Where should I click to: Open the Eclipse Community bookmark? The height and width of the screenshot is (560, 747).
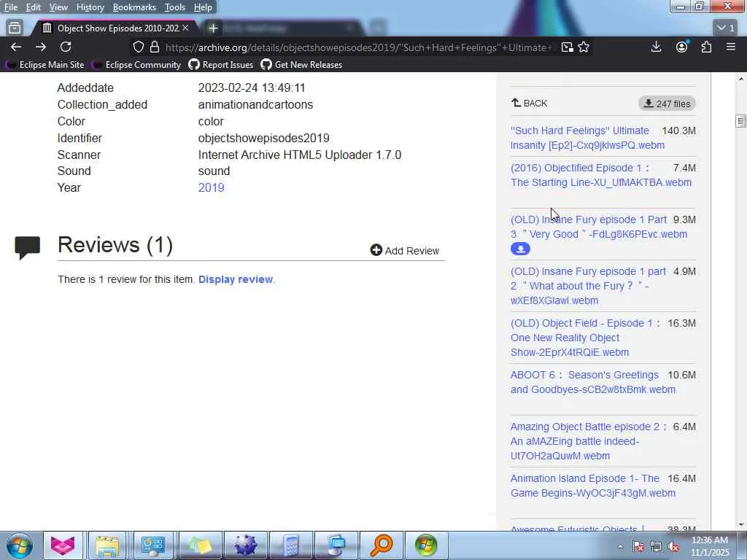click(x=137, y=65)
